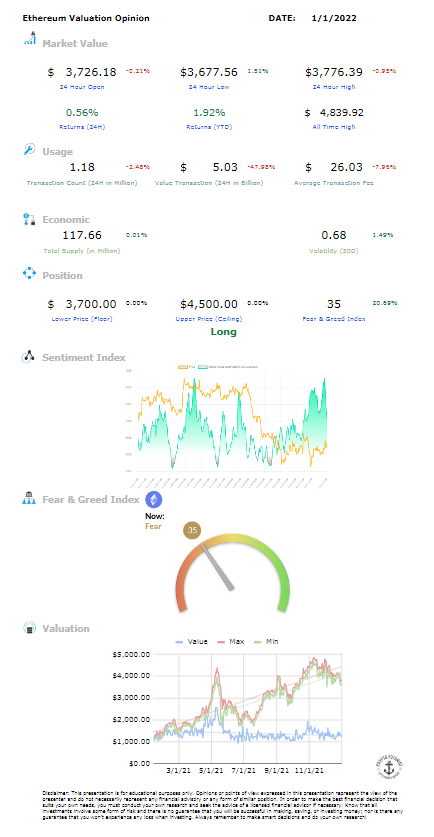Click the date field 1/1/2022
This screenshot has height=837, width=434.
334,18
